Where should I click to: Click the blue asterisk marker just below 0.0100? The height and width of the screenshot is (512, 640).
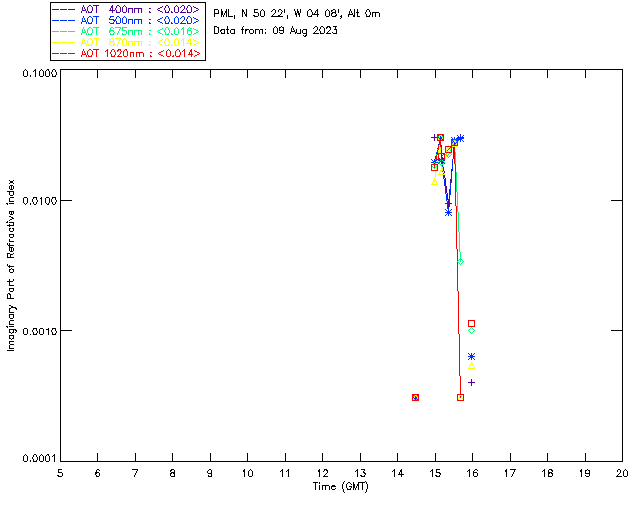pos(449,212)
